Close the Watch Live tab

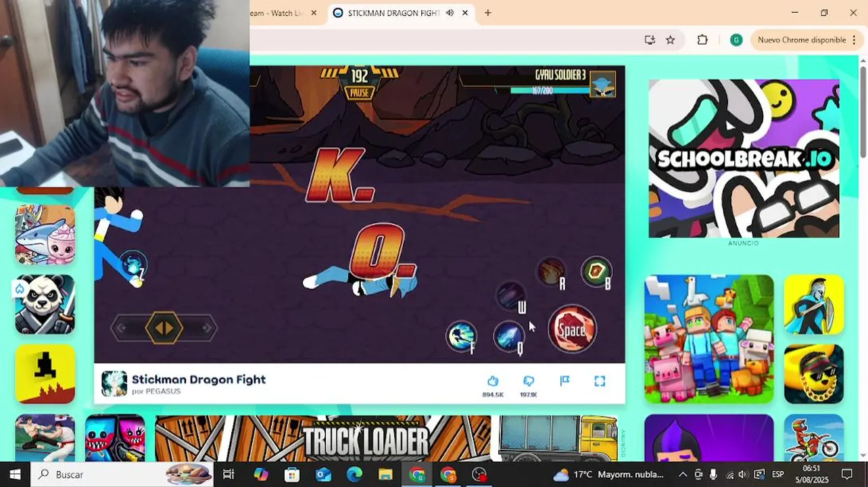(x=314, y=13)
